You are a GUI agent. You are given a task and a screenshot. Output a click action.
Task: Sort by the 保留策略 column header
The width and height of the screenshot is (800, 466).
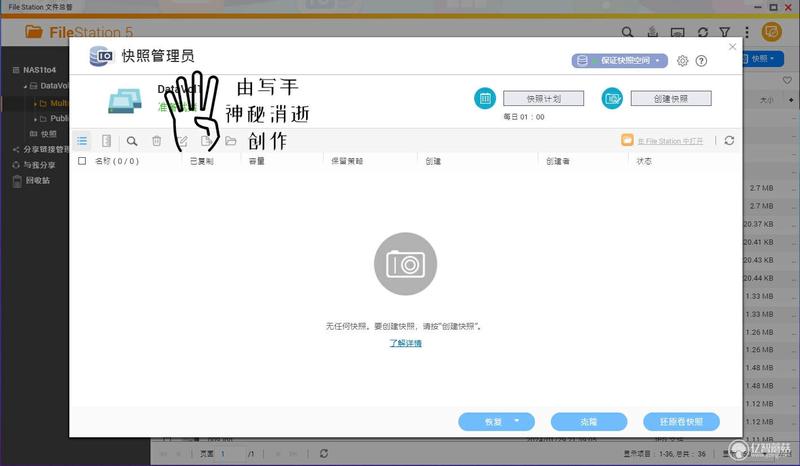(347, 161)
